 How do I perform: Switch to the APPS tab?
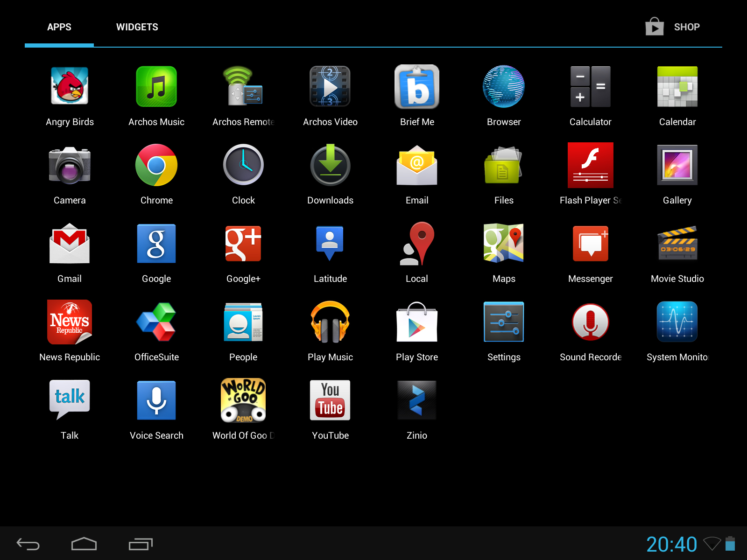point(59,27)
